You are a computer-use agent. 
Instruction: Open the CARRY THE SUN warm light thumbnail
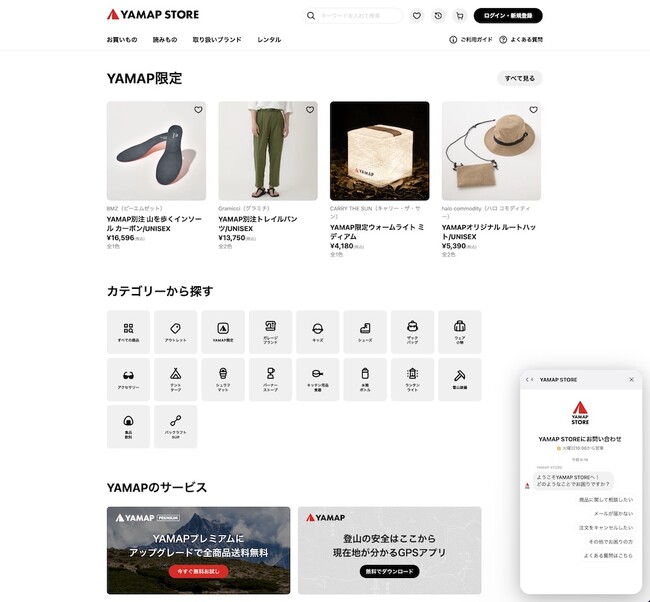379,151
